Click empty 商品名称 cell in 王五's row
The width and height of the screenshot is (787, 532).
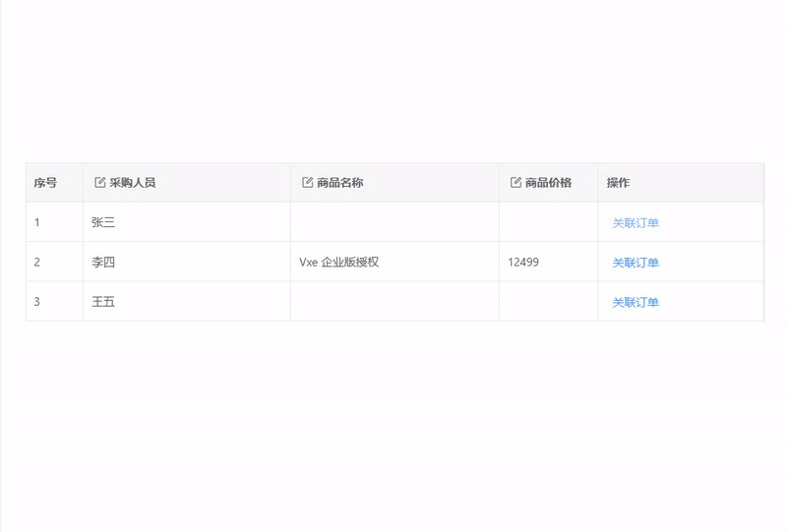pyautogui.click(x=394, y=302)
